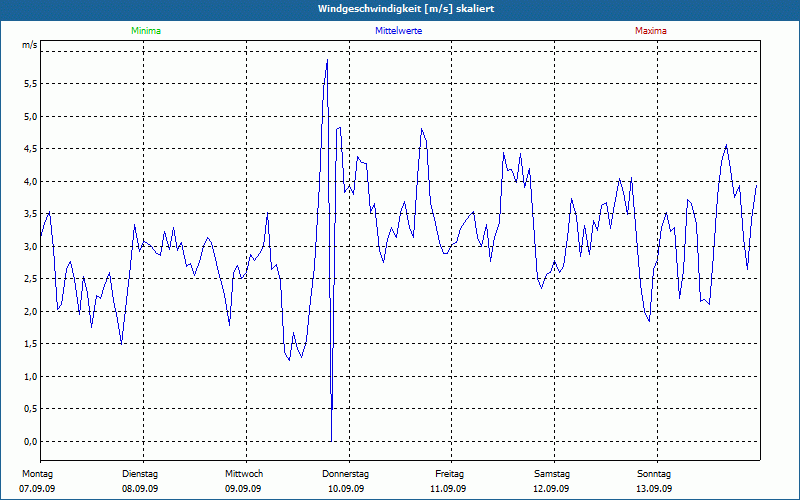
Task: Click the 5,0 y-axis value
Action: (31, 116)
